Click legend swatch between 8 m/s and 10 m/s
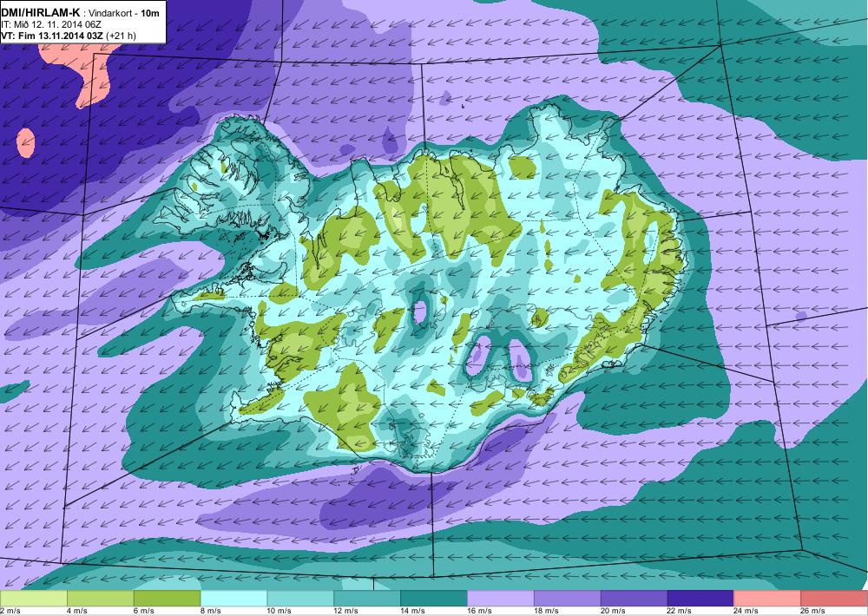This screenshot has height=616, width=868. 233,599
